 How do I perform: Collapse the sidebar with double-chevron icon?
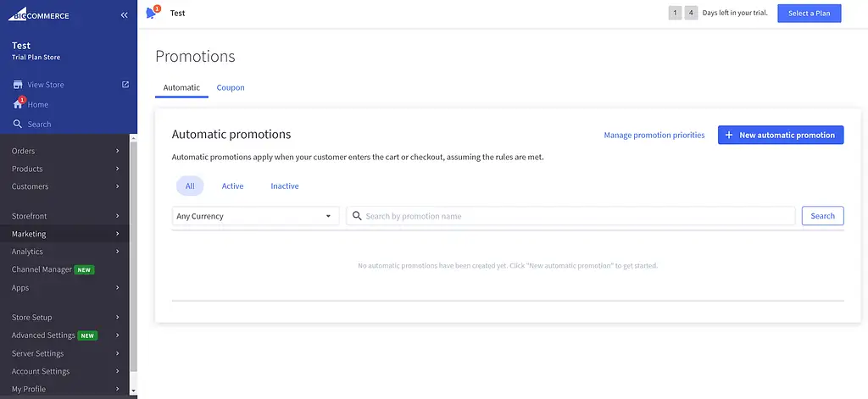point(124,15)
